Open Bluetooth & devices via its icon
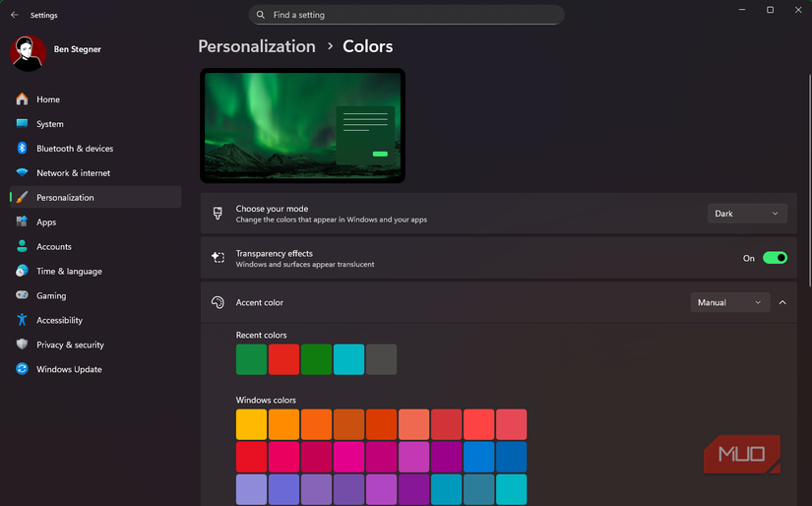Image resolution: width=812 pixels, height=506 pixels. [x=22, y=148]
